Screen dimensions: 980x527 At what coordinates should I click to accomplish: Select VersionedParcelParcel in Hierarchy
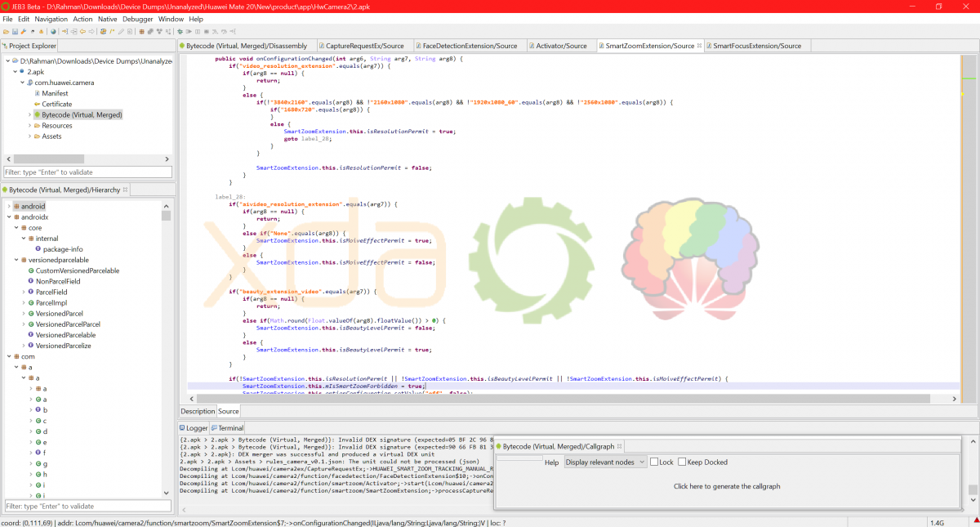click(68, 324)
